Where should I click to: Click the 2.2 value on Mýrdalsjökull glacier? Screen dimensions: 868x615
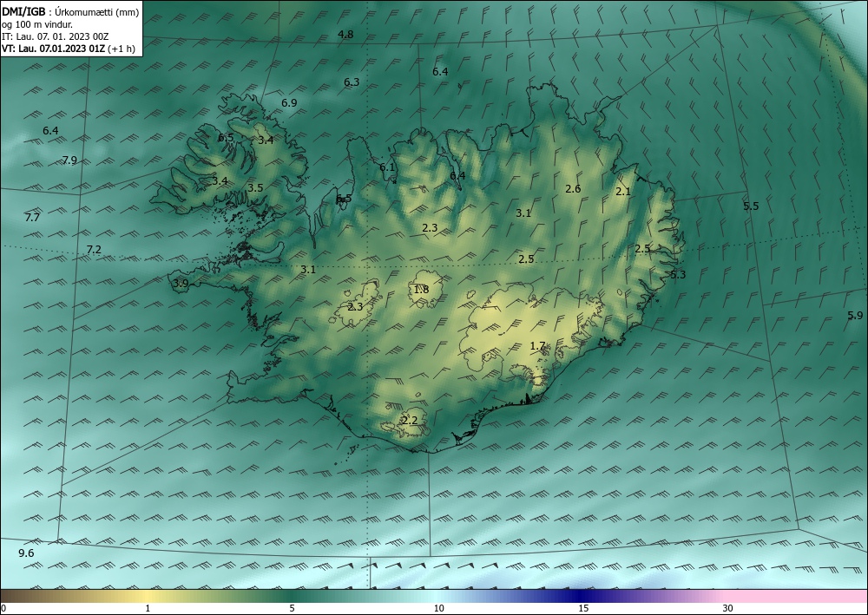click(x=409, y=421)
